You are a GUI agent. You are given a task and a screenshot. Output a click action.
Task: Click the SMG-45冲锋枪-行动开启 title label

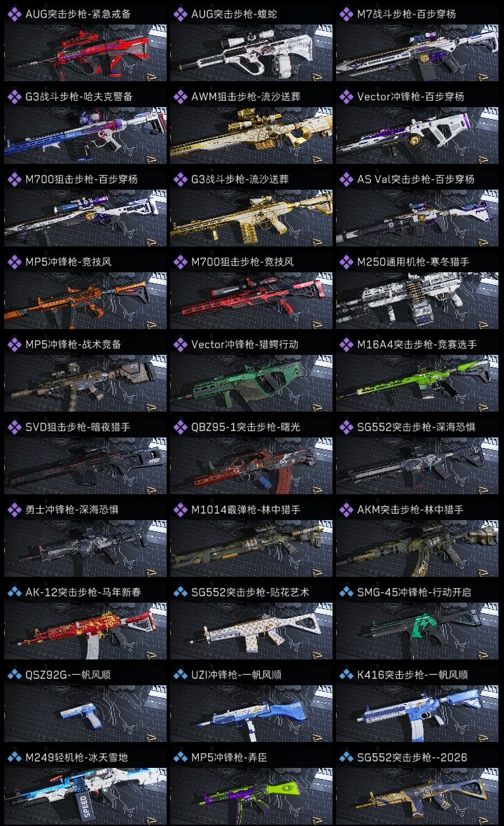[414, 592]
